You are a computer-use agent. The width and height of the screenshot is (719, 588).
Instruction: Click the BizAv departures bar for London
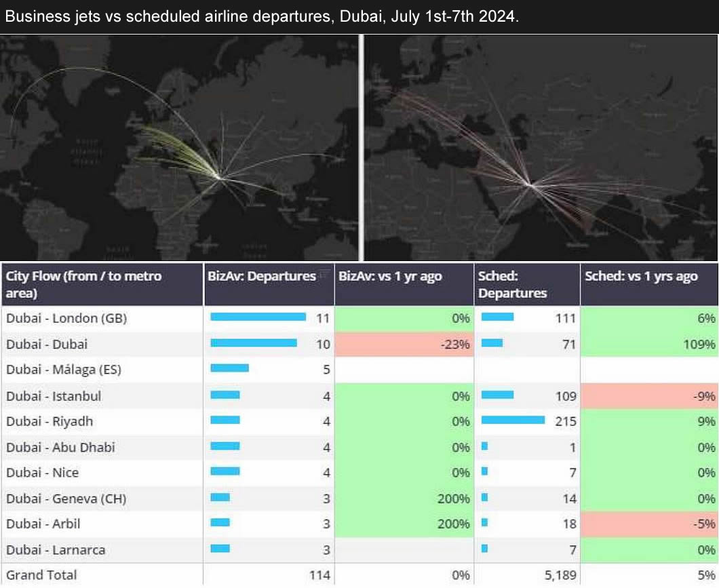pos(258,317)
